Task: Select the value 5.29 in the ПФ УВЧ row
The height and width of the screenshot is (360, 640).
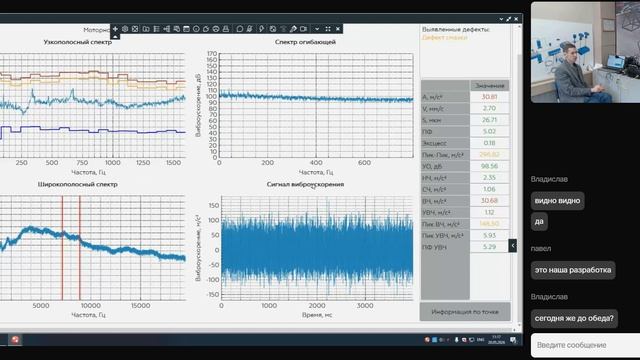Action: 489,247
